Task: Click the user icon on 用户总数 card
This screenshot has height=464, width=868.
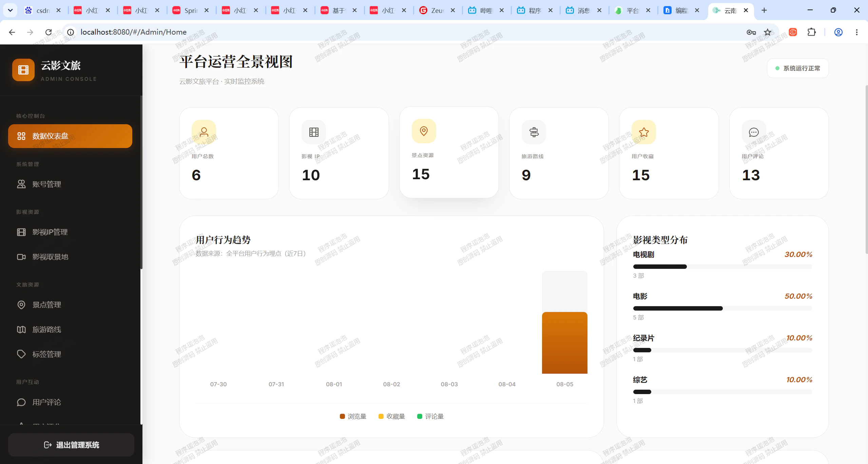Action: coord(204,132)
